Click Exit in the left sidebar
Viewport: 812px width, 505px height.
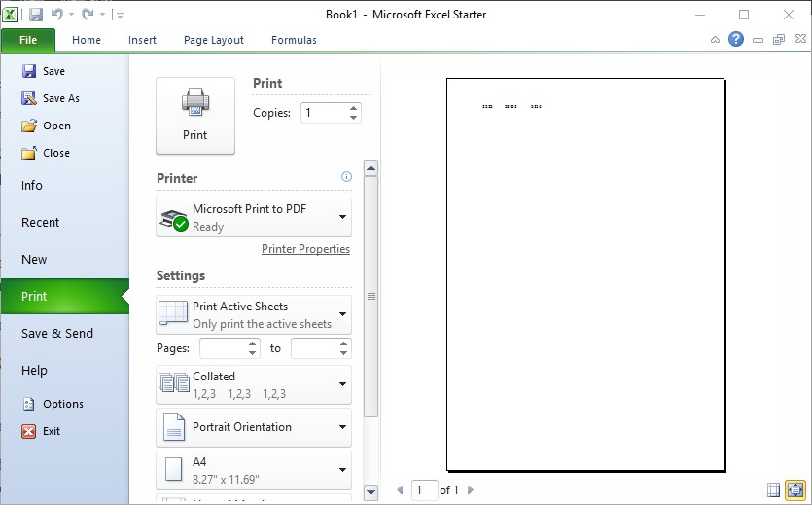point(51,431)
